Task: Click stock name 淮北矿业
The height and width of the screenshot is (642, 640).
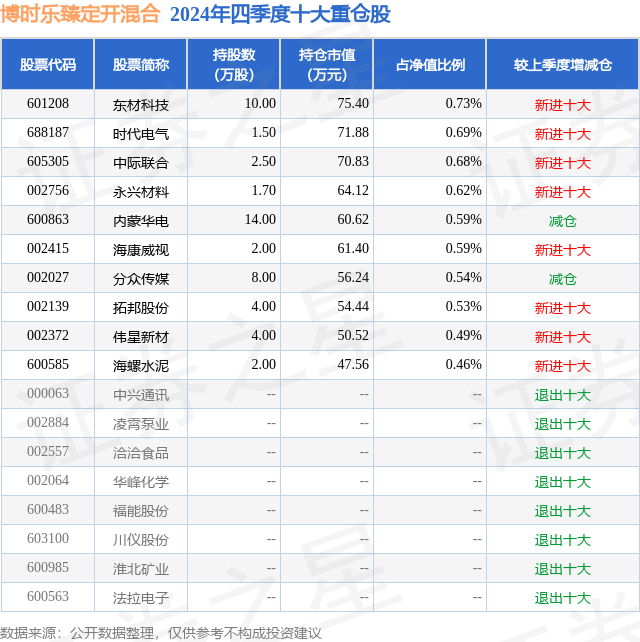Action: pos(141,569)
